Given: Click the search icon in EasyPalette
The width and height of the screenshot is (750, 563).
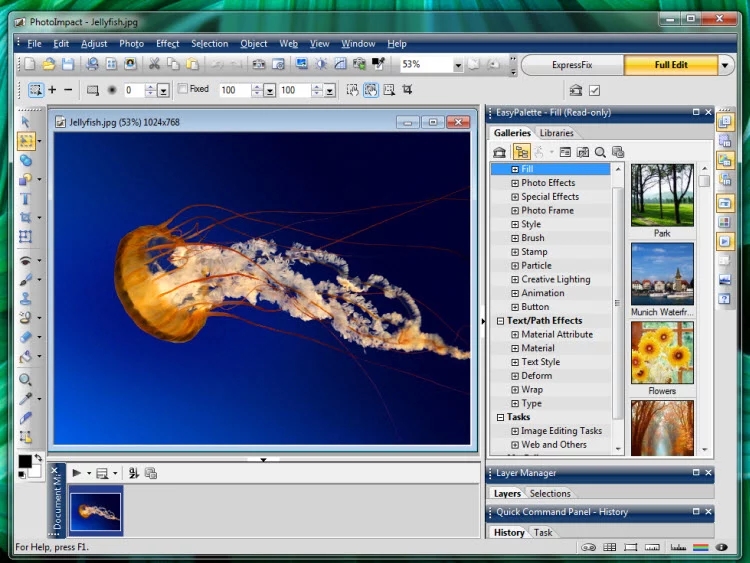Looking at the screenshot, I should point(600,152).
